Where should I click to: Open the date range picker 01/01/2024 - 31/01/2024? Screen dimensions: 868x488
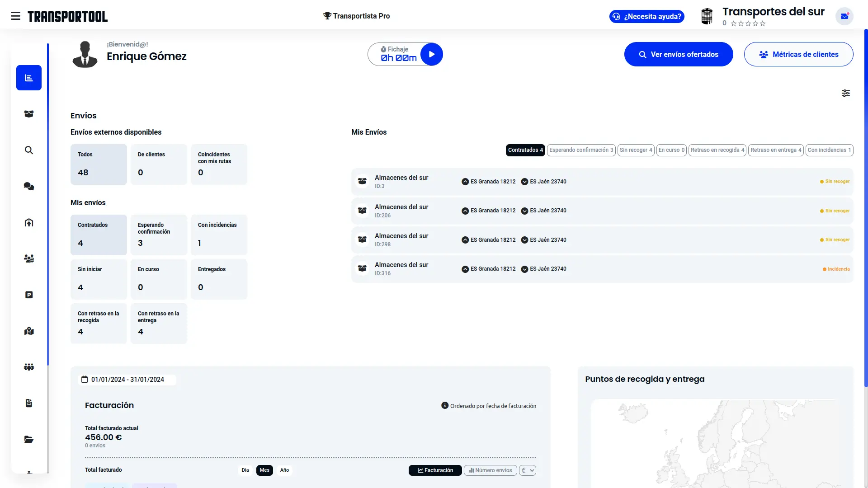point(127,380)
